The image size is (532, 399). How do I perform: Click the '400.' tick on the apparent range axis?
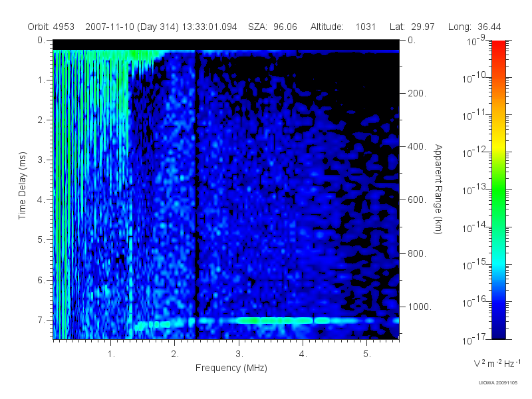coord(417,146)
